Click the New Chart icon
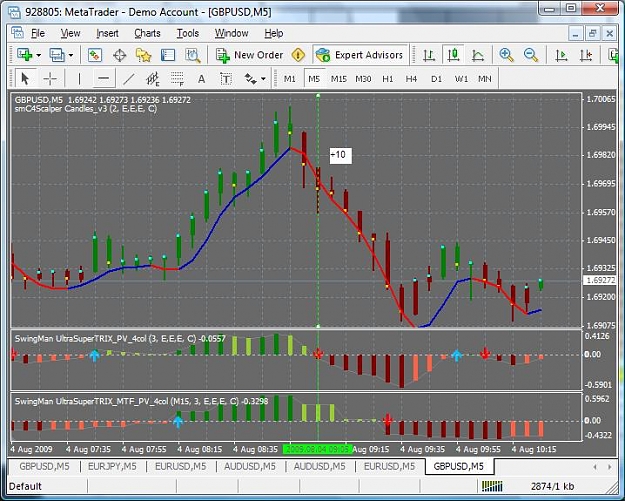This screenshot has width=625, height=501. [x=25, y=55]
